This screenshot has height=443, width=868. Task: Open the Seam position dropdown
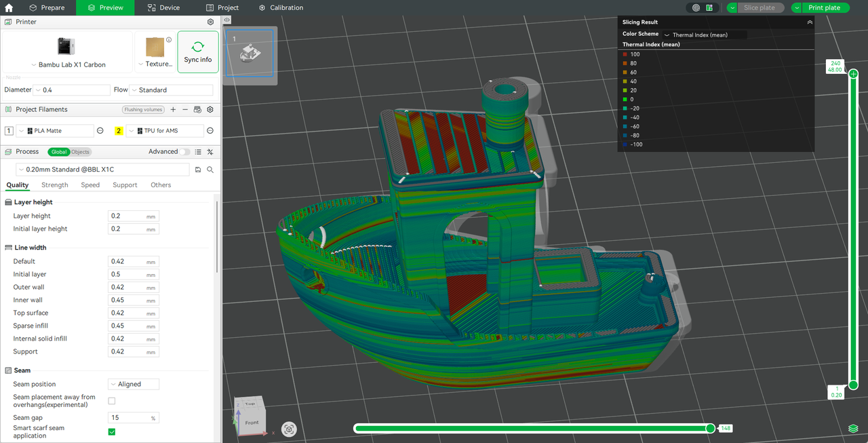tap(134, 384)
